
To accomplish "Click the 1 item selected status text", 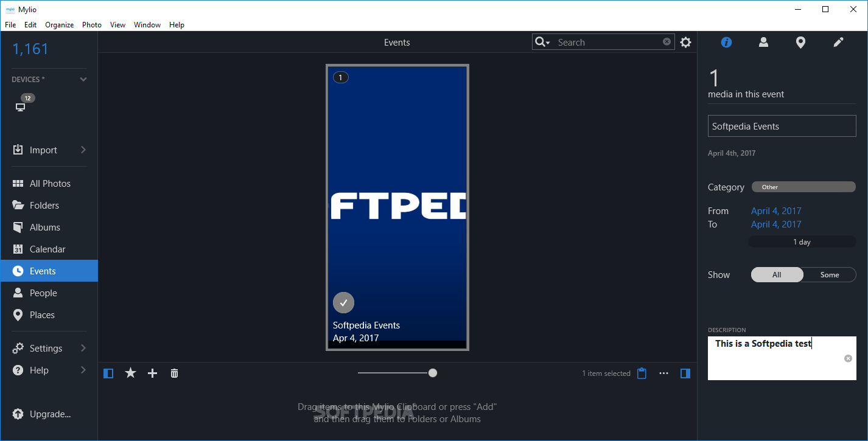I will [x=606, y=373].
